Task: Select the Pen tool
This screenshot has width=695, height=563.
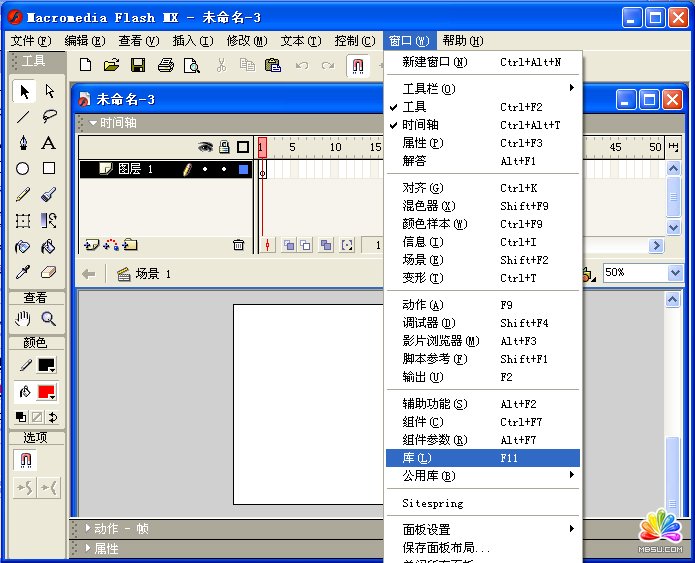Action: (x=23, y=143)
